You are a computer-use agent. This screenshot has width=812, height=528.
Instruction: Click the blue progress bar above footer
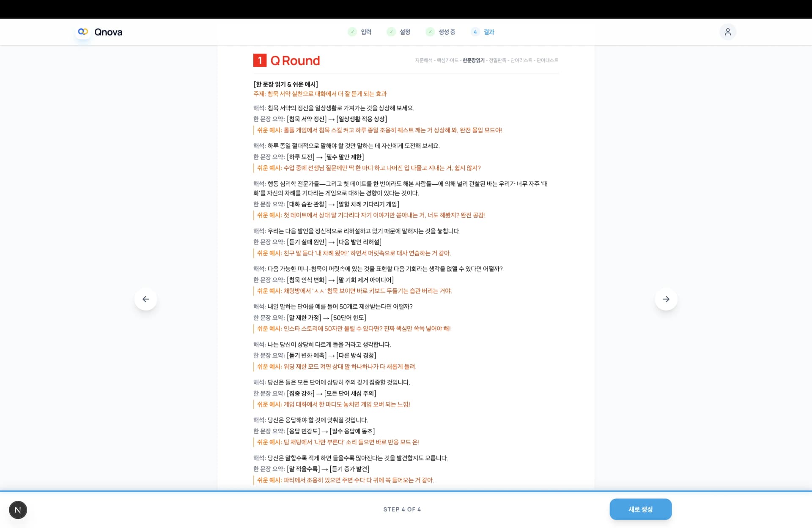tap(406, 491)
